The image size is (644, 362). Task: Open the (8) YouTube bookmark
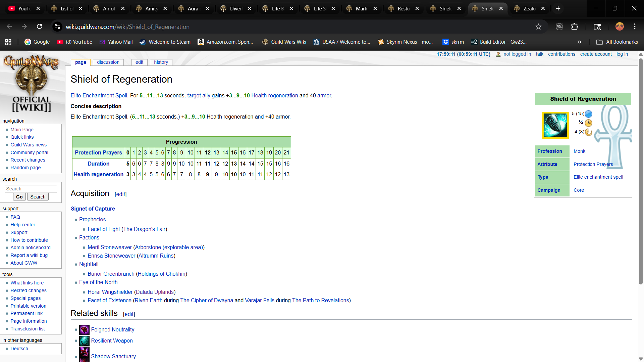tap(74, 42)
